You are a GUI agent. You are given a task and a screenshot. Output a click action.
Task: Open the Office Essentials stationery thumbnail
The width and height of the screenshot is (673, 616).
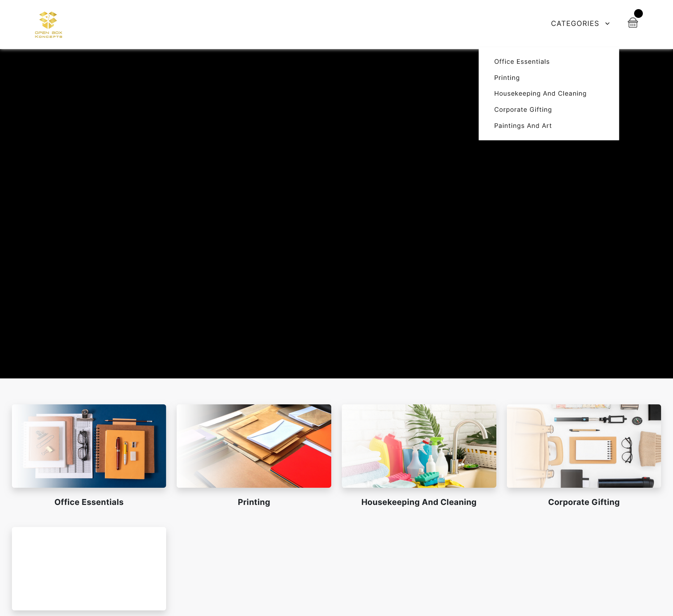(89, 446)
